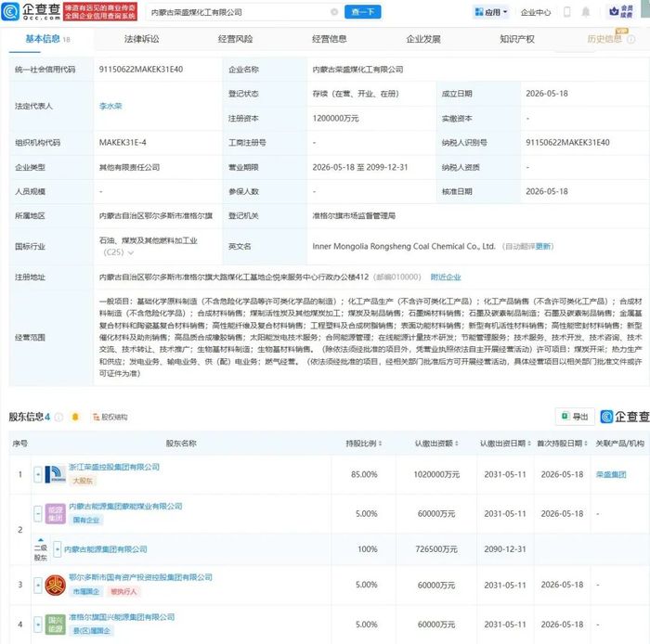Expand the 国标行业 C25 chevron
Viewport: 650px width, 644px height.
pos(131,252)
